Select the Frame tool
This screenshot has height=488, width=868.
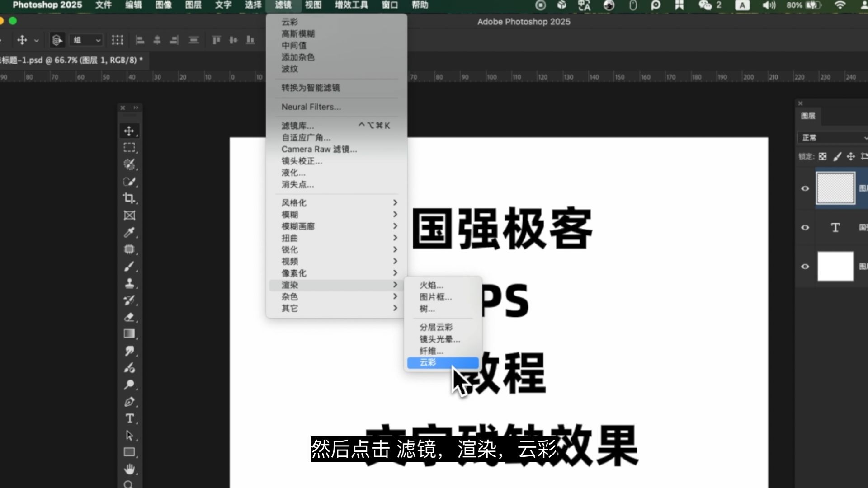tap(129, 216)
